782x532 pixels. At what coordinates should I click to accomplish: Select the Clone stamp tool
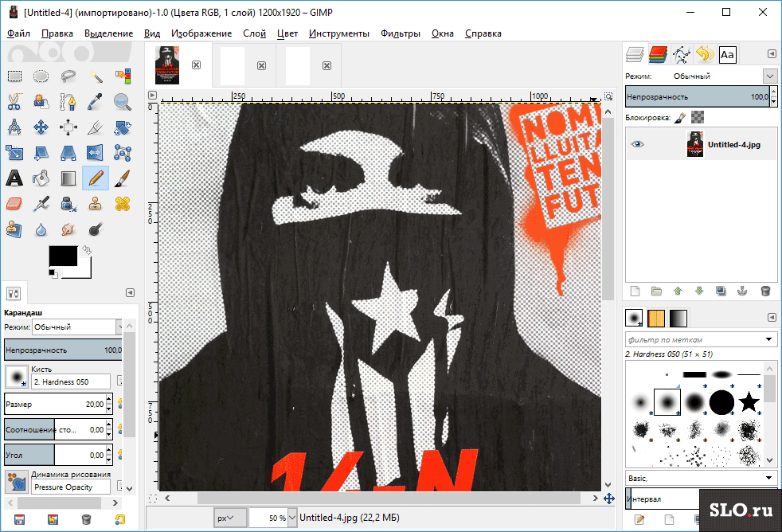point(95,203)
